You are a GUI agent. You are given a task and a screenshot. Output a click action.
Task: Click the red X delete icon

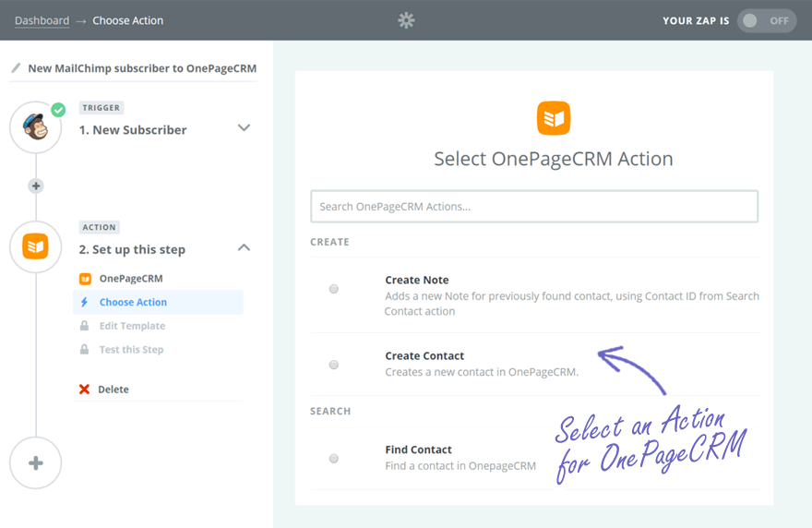point(84,390)
